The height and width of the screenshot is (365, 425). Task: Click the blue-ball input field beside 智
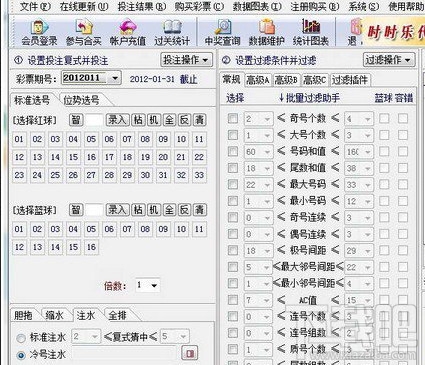pos(94,210)
